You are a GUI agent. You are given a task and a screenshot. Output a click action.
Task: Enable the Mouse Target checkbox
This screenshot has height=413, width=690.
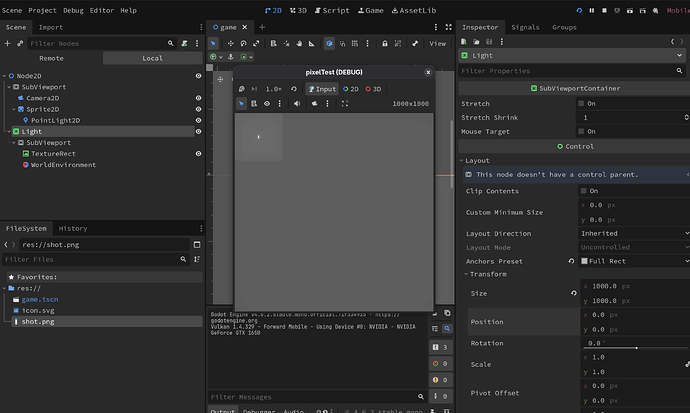(581, 131)
